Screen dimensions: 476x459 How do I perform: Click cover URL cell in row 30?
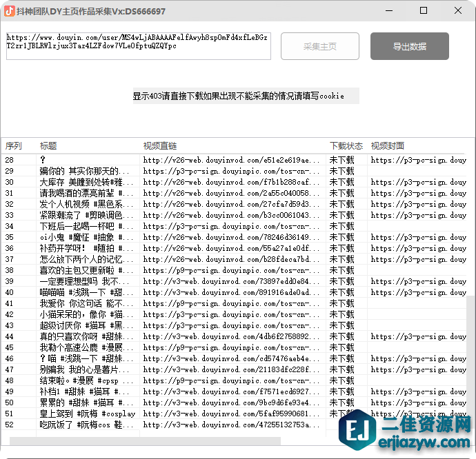point(418,182)
